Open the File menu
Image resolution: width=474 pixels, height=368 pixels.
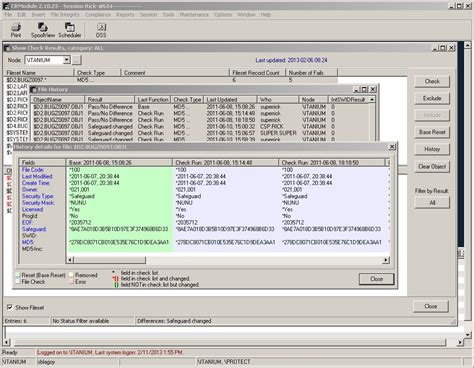pyautogui.click(x=8, y=15)
